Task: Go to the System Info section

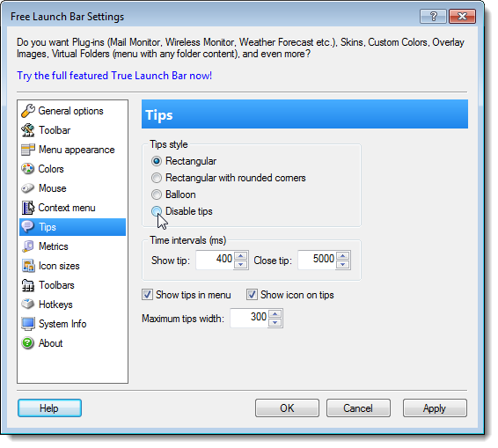Action: coord(62,324)
